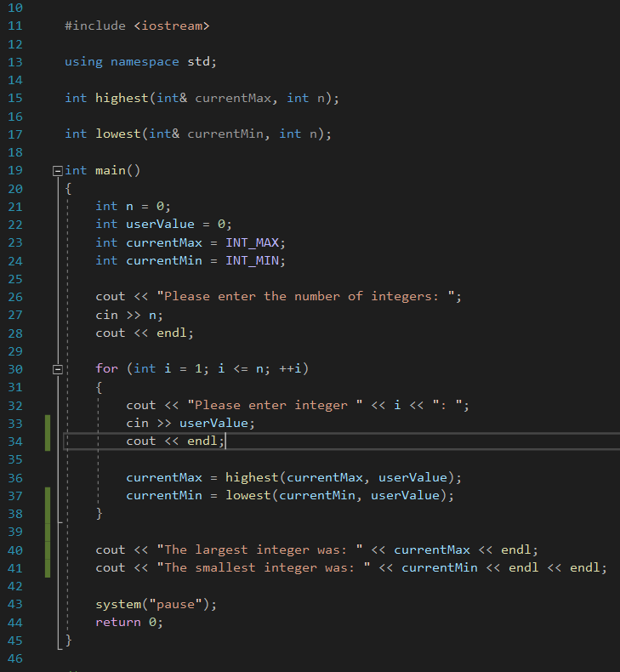Click the opening brace on line 31
The height and width of the screenshot is (672, 620).
[99, 387]
